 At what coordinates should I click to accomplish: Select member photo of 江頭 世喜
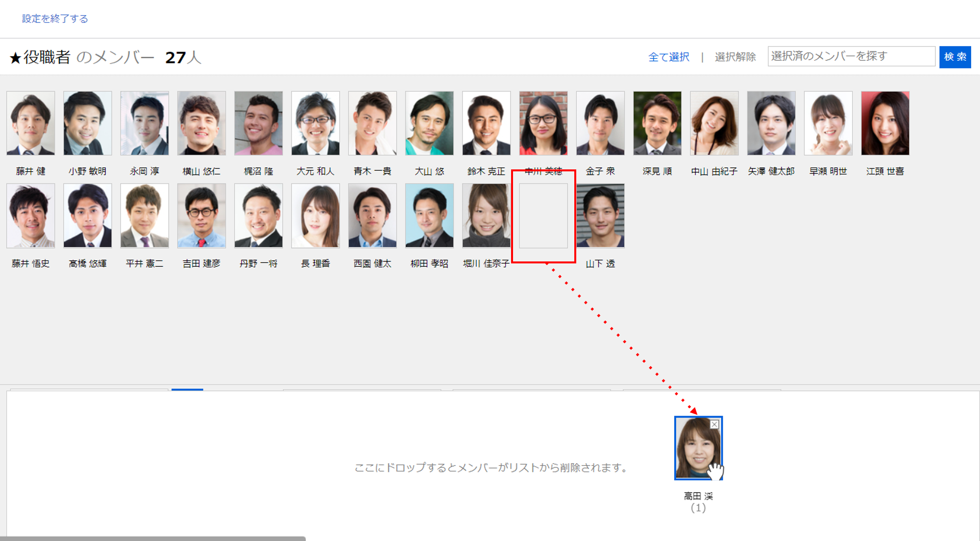point(885,123)
